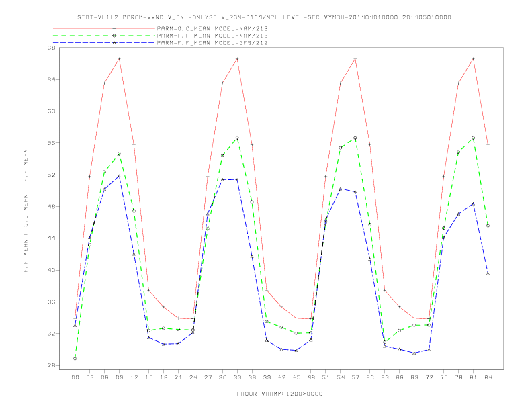Click y-axis tick label 44
The height and width of the screenshot is (411, 532).
51,238
